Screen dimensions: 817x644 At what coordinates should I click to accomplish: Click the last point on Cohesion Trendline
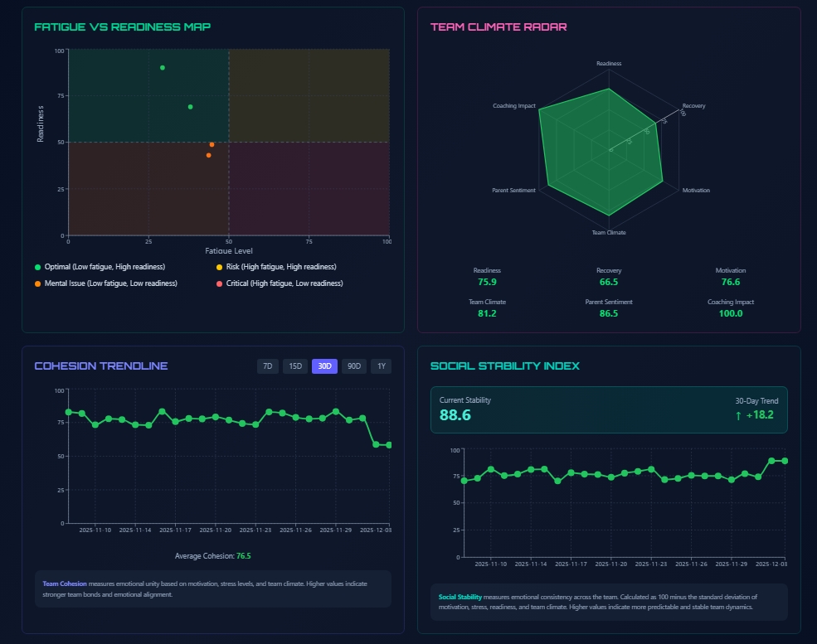coord(389,445)
